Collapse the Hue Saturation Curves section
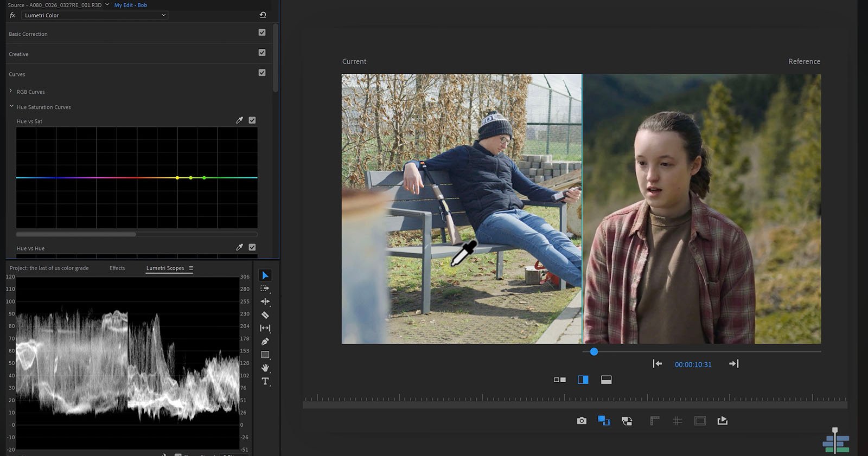 point(11,106)
